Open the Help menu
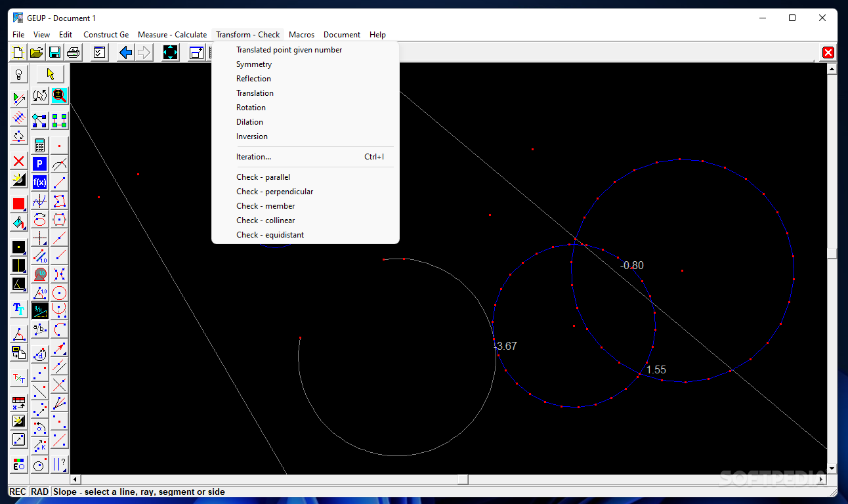The width and height of the screenshot is (848, 504). coord(377,35)
